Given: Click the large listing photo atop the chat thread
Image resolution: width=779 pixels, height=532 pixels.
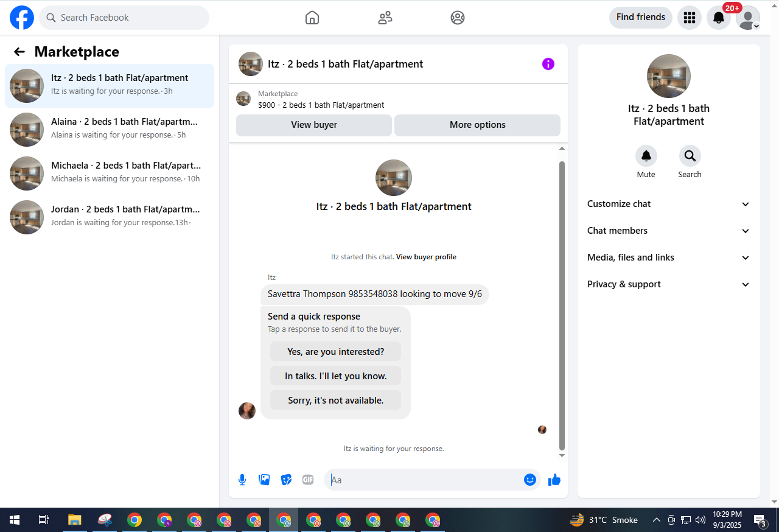Looking at the screenshot, I should point(394,178).
